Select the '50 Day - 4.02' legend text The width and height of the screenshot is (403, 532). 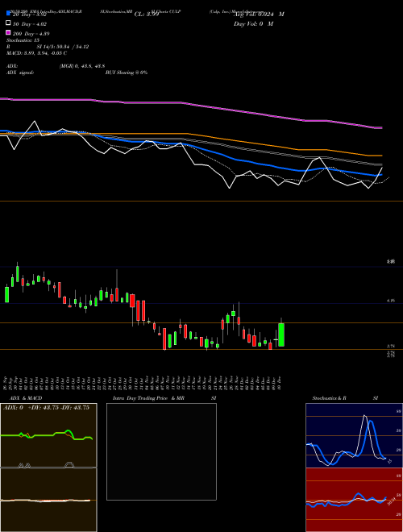[30, 24]
